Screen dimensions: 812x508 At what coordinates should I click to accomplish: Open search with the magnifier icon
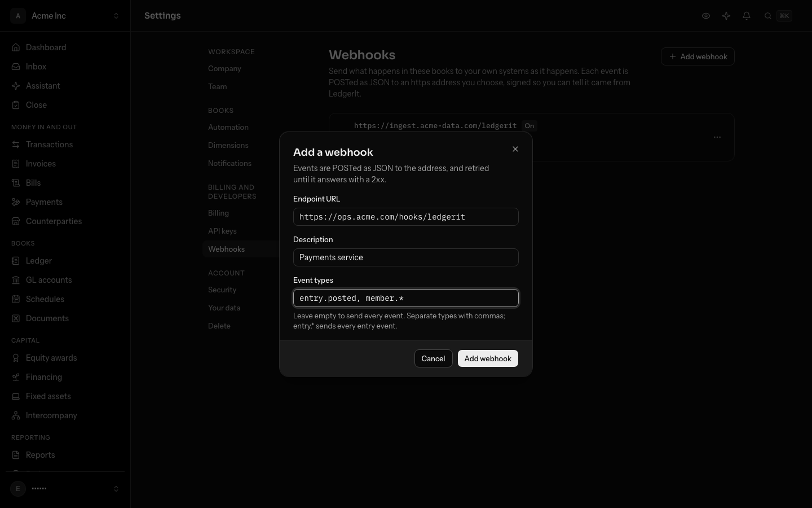point(768,16)
